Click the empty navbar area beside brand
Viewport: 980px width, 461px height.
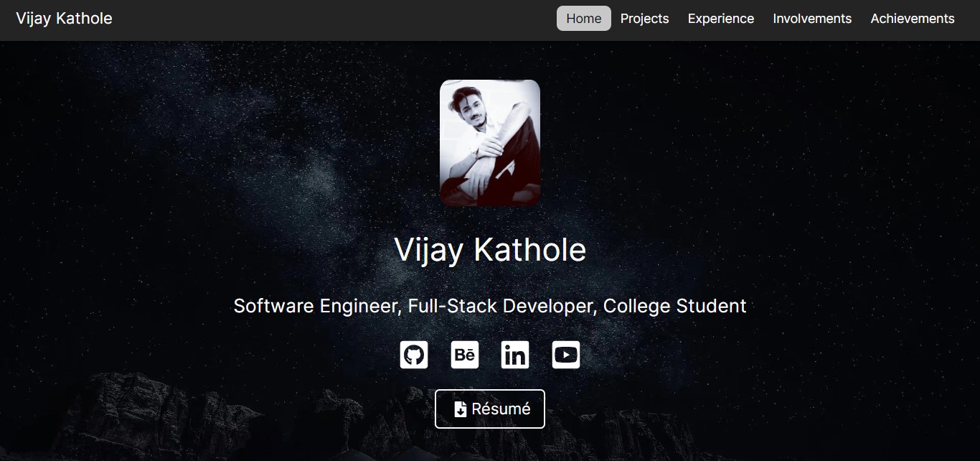(x=323, y=19)
